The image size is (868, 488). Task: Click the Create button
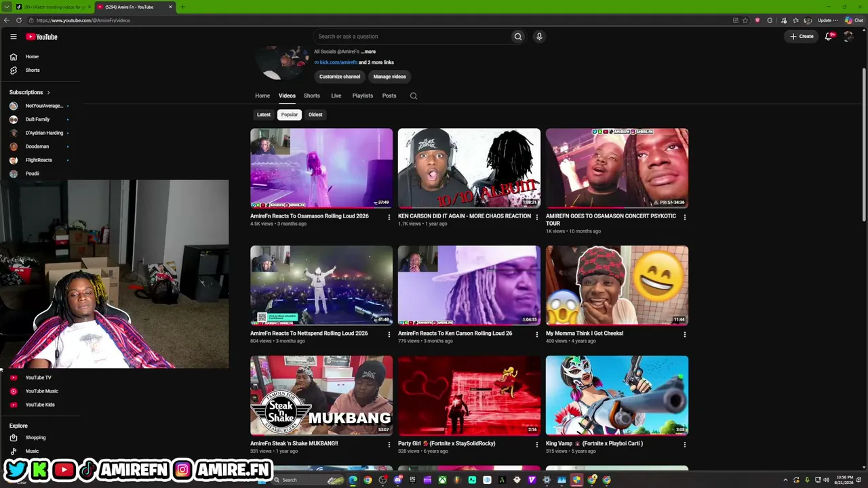(802, 37)
